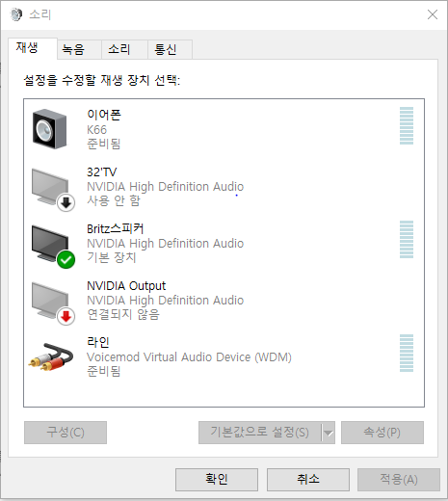Cancel with the 취소 button
The height and width of the screenshot is (501, 448).
click(x=308, y=480)
